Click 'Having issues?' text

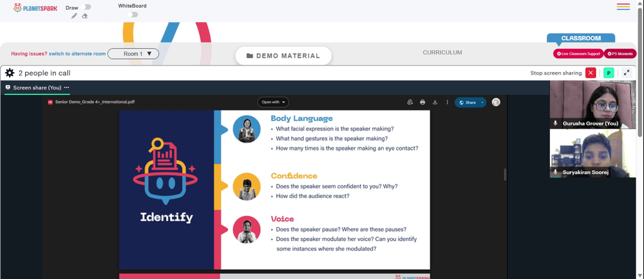pos(29,53)
